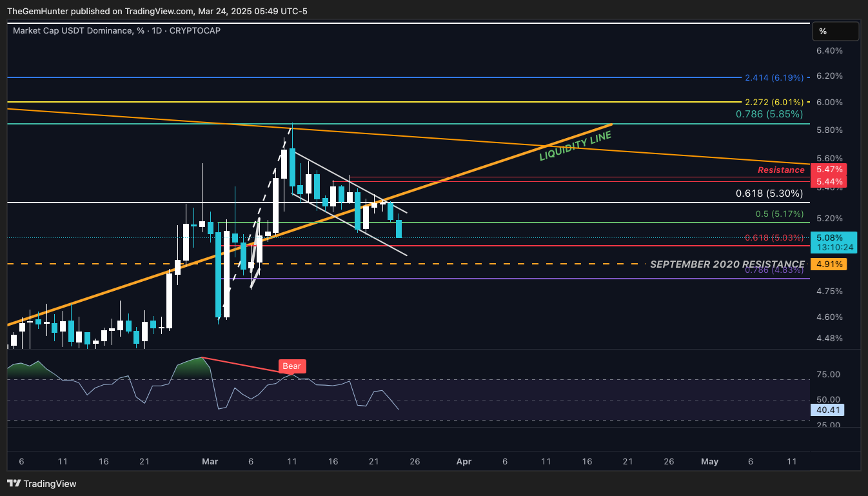Click the RSI value tag 40.41
The width and height of the screenshot is (868, 496).
827,410
